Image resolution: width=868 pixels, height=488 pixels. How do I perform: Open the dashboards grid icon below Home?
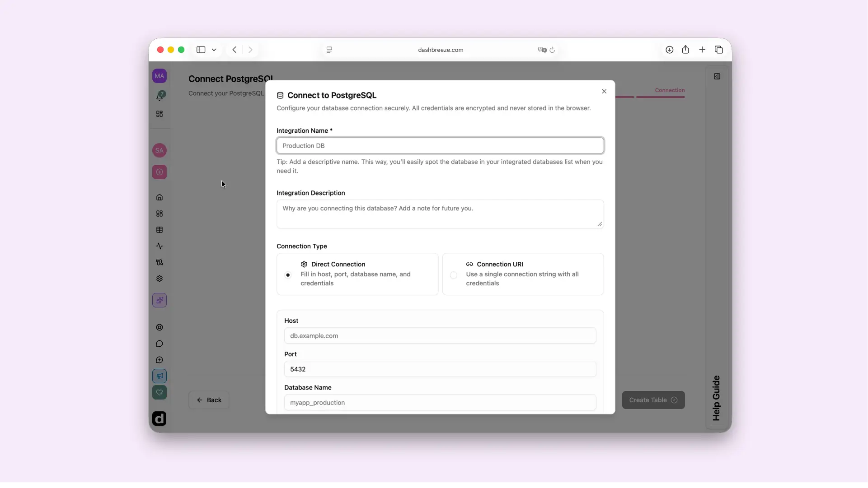coord(160,214)
